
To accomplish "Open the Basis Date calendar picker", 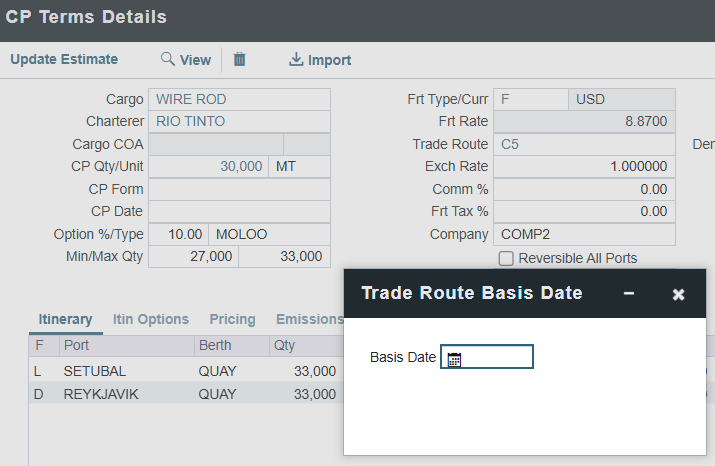I will pyautogui.click(x=454, y=358).
